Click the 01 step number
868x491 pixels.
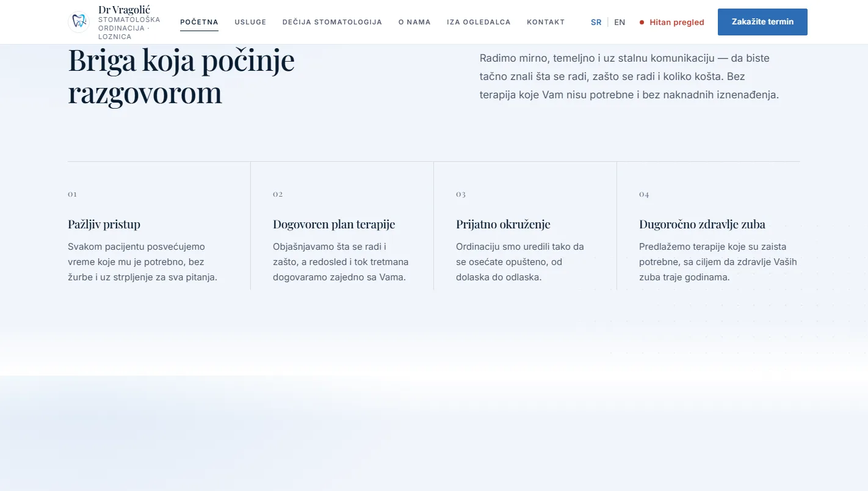[x=72, y=194]
